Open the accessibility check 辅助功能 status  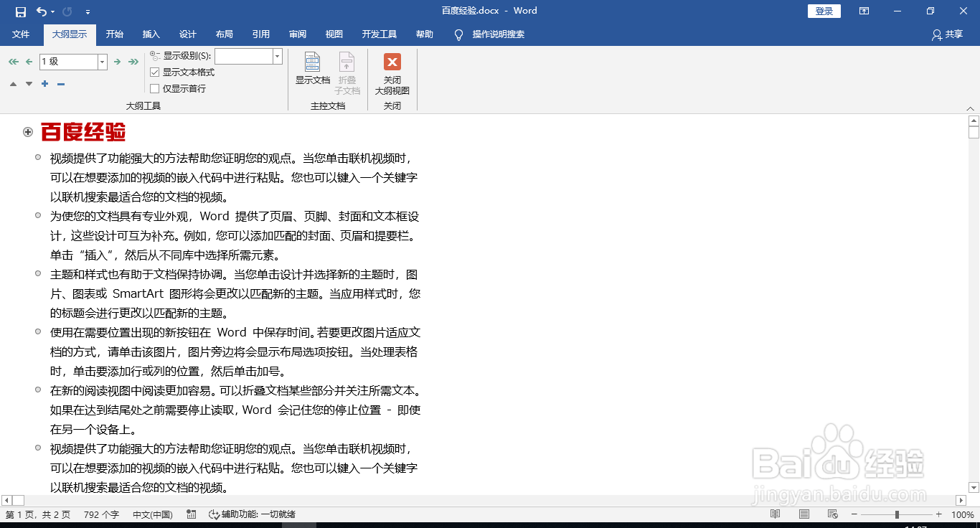tap(252, 514)
